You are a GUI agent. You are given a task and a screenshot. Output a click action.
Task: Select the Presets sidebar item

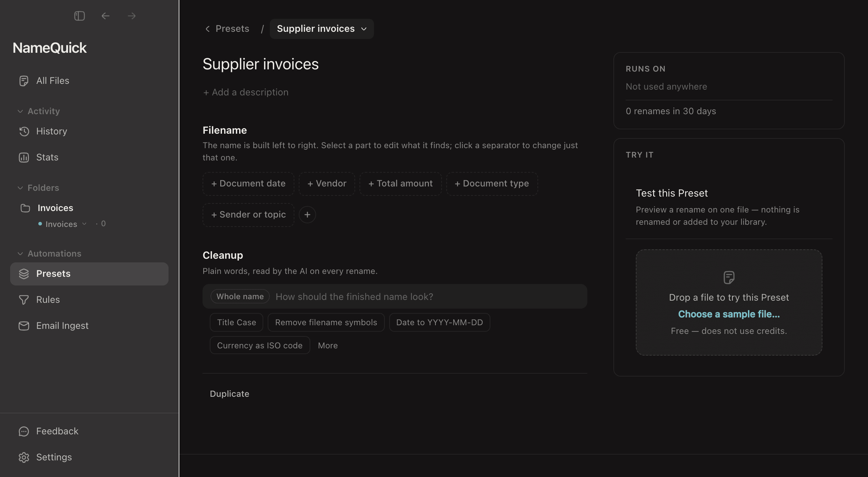coord(89,274)
